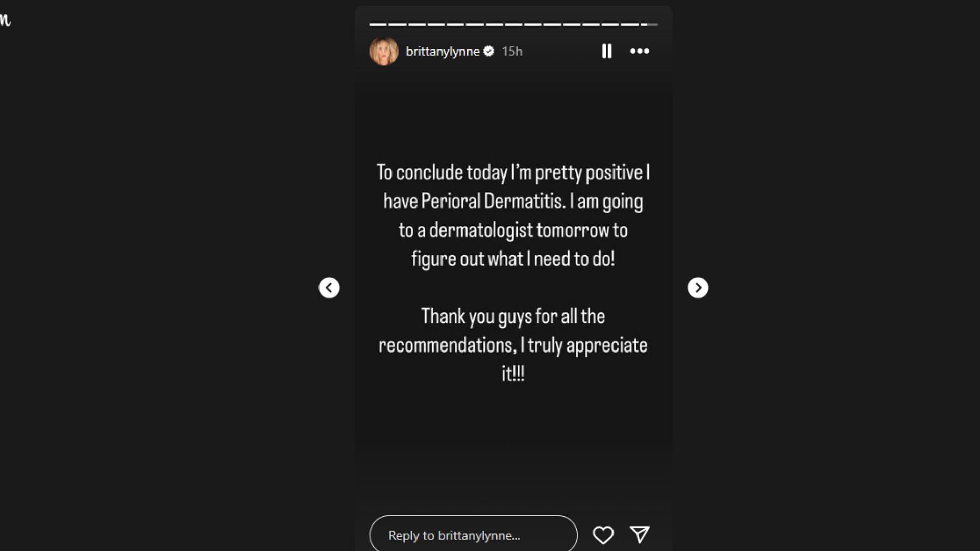Like this story with heart icon

point(603,535)
